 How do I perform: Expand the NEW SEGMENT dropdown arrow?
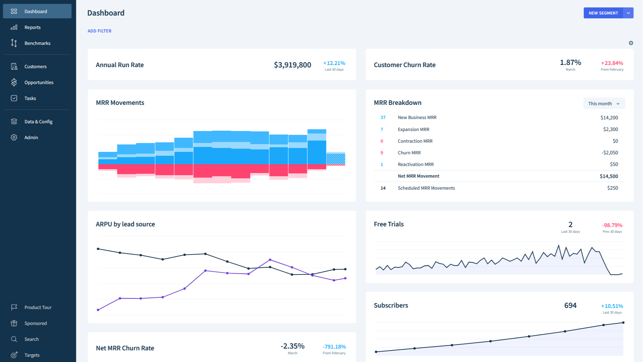coord(628,13)
